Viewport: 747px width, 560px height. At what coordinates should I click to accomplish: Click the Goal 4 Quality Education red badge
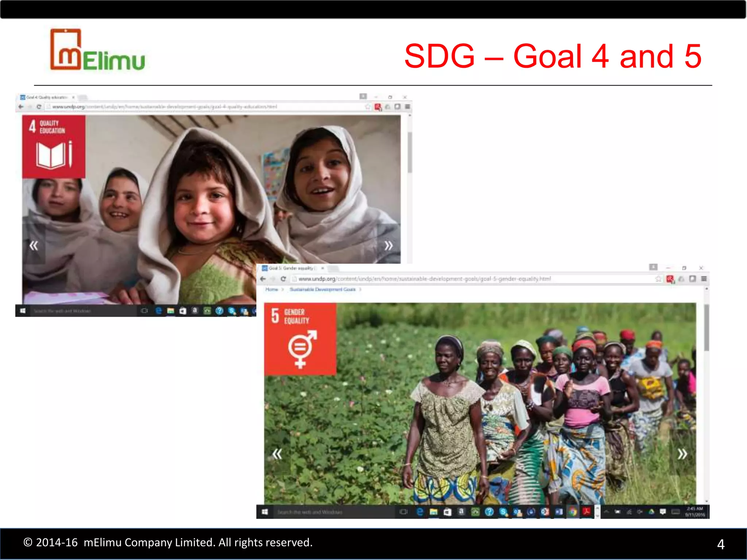[54, 147]
